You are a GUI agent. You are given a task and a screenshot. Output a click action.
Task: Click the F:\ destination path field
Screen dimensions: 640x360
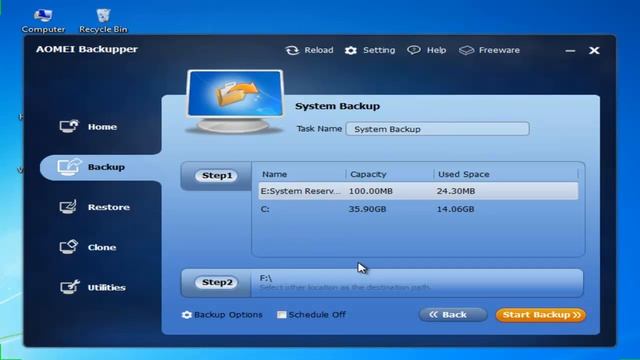pyautogui.click(x=417, y=282)
